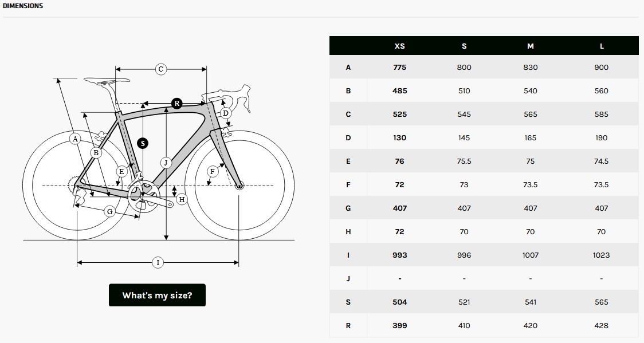This screenshot has width=644, height=343.
Task: Select the circled H marker near crank
Action: click(x=182, y=199)
